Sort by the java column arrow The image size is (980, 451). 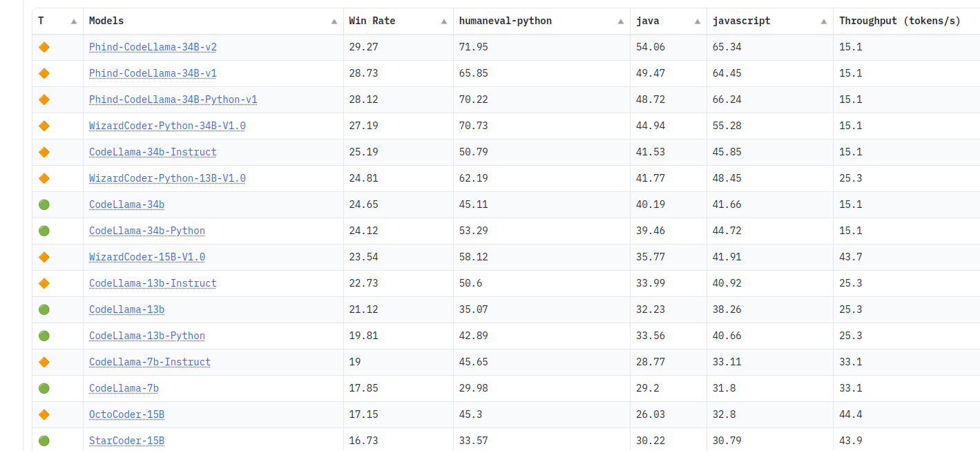(698, 21)
